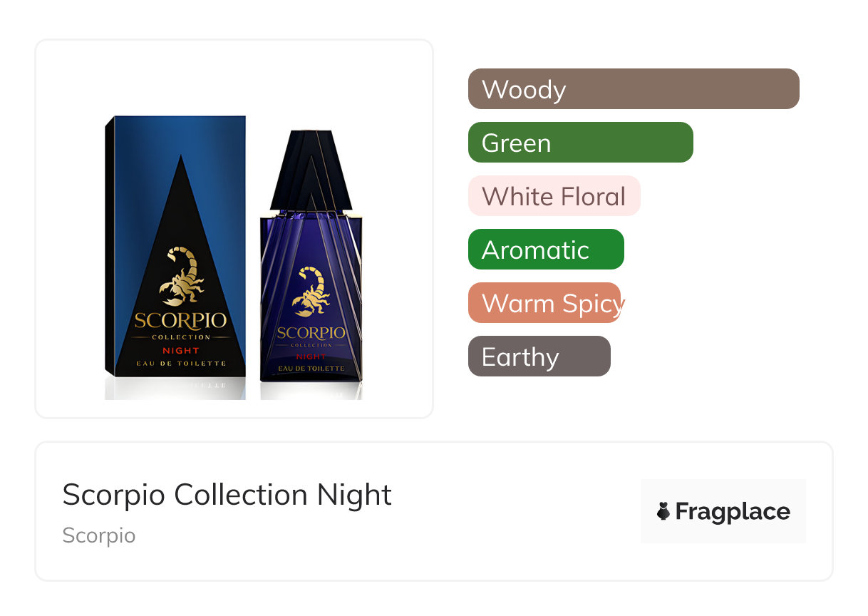Select the Aromatic accord bar
The image size is (868, 616).
tap(546, 250)
